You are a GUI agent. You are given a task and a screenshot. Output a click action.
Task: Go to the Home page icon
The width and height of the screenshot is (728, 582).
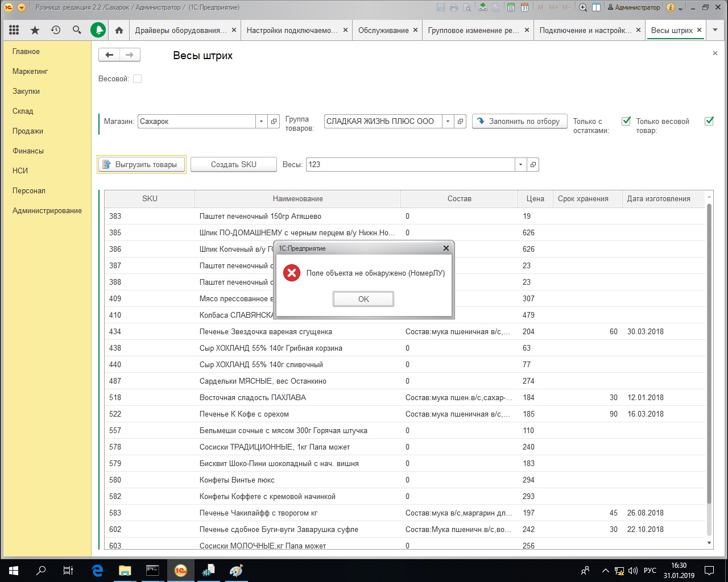click(119, 30)
